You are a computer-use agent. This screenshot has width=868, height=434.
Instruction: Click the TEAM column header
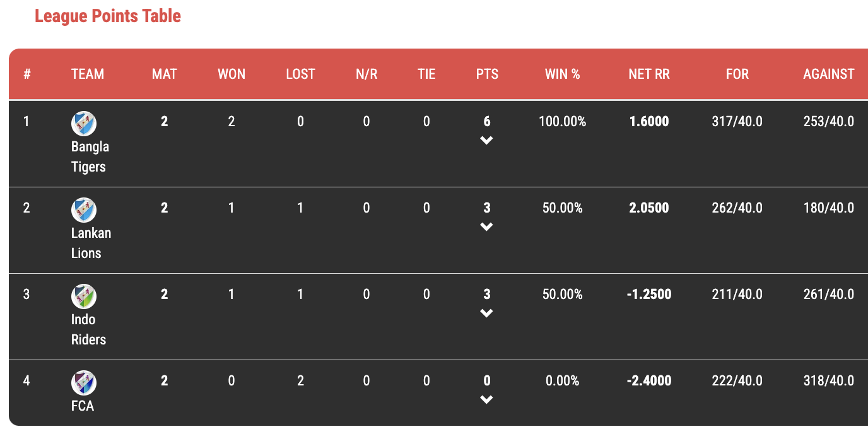(88, 74)
